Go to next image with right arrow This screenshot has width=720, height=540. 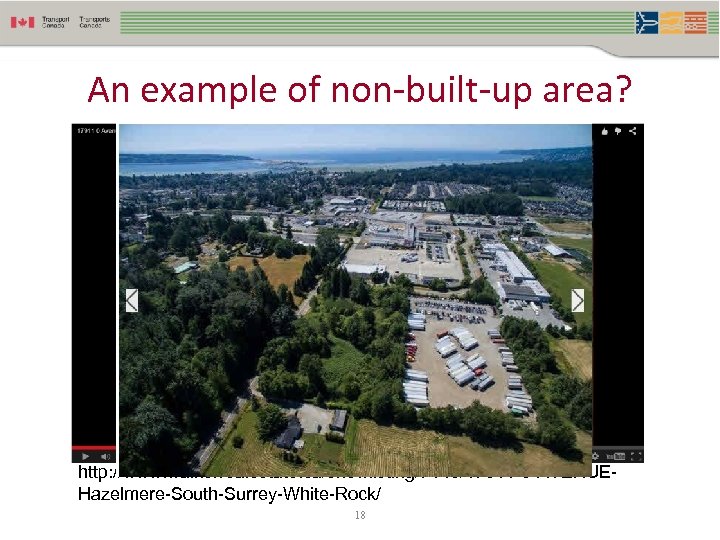(578, 301)
